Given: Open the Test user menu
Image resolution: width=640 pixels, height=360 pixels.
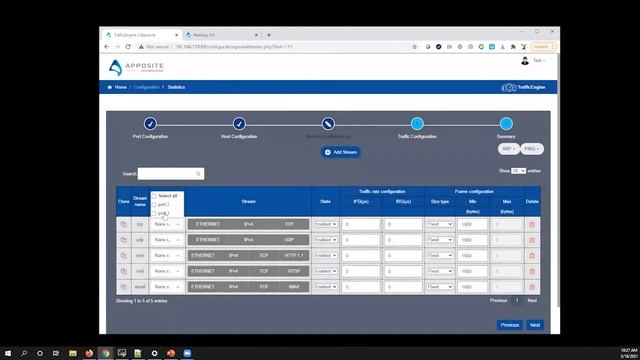Looking at the screenshot, I should click(539, 61).
